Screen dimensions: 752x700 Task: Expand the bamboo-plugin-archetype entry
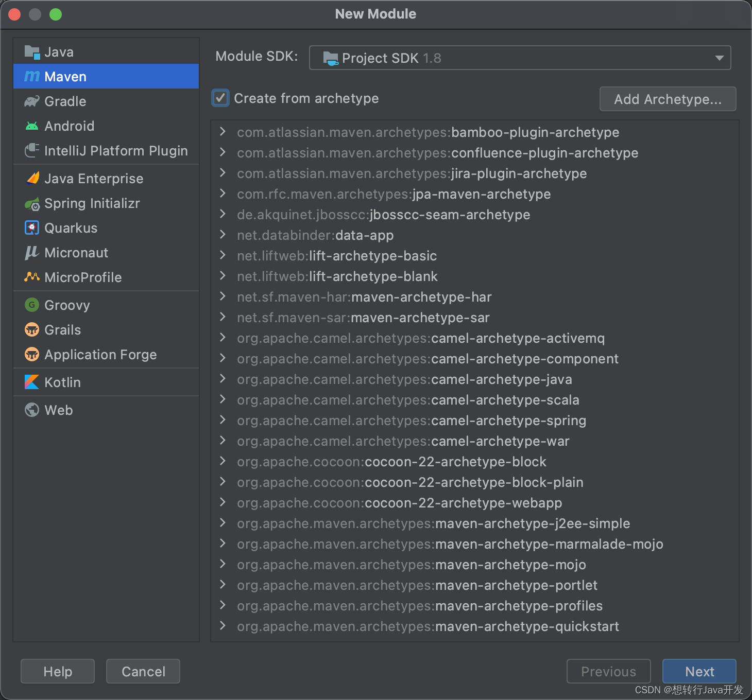(223, 132)
